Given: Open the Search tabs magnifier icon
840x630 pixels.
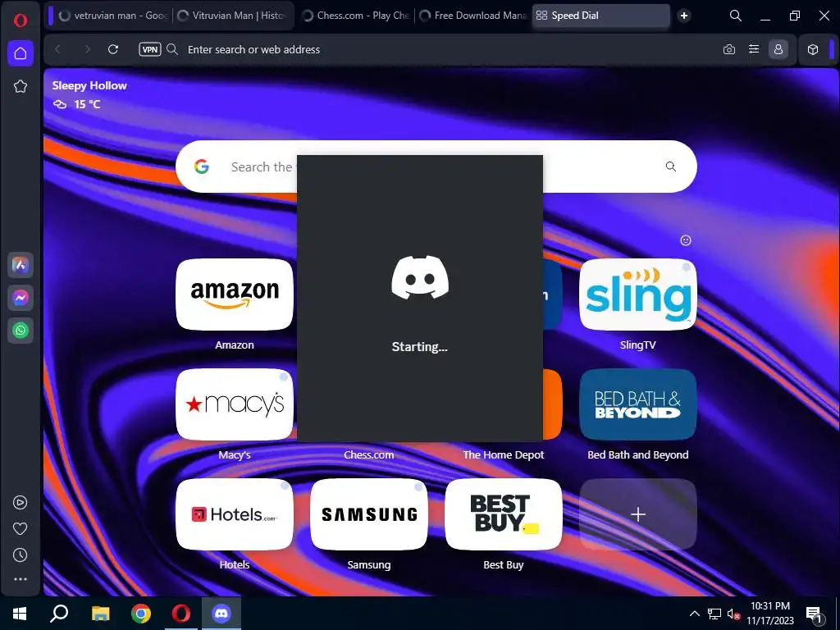Looking at the screenshot, I should pos(736,16).
